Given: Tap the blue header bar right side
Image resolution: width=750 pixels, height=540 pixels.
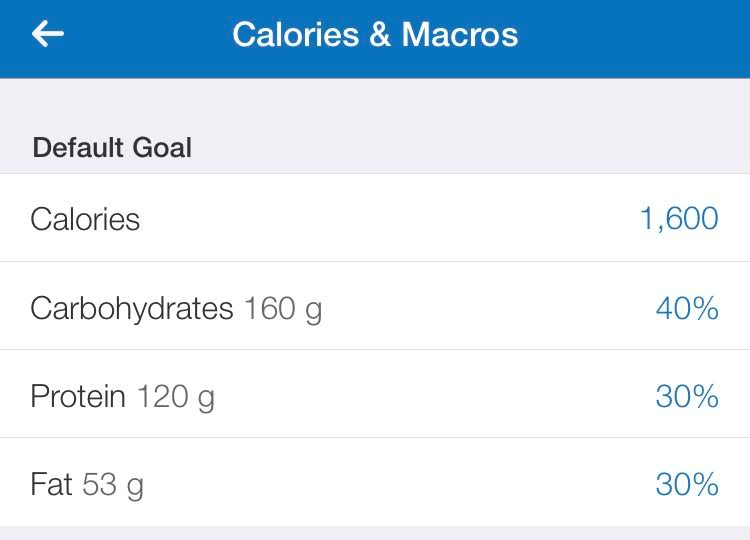Looking at the screenshot, I should [x=636, y=38].
